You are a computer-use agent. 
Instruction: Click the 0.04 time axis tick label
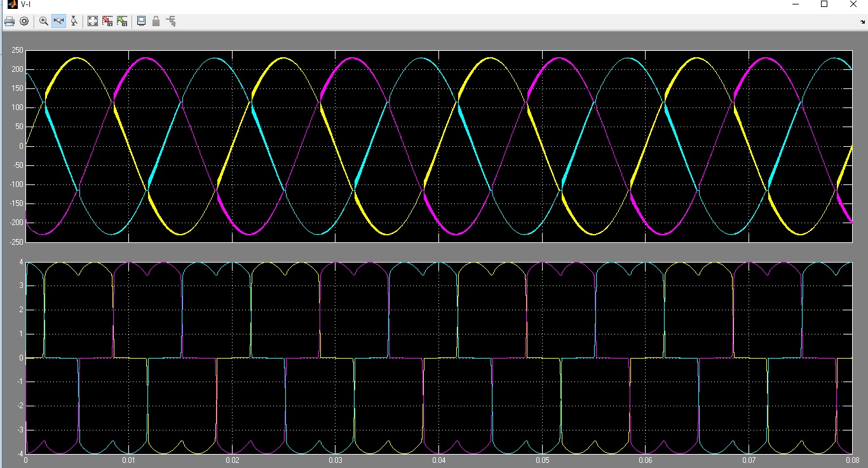(439, 460)
